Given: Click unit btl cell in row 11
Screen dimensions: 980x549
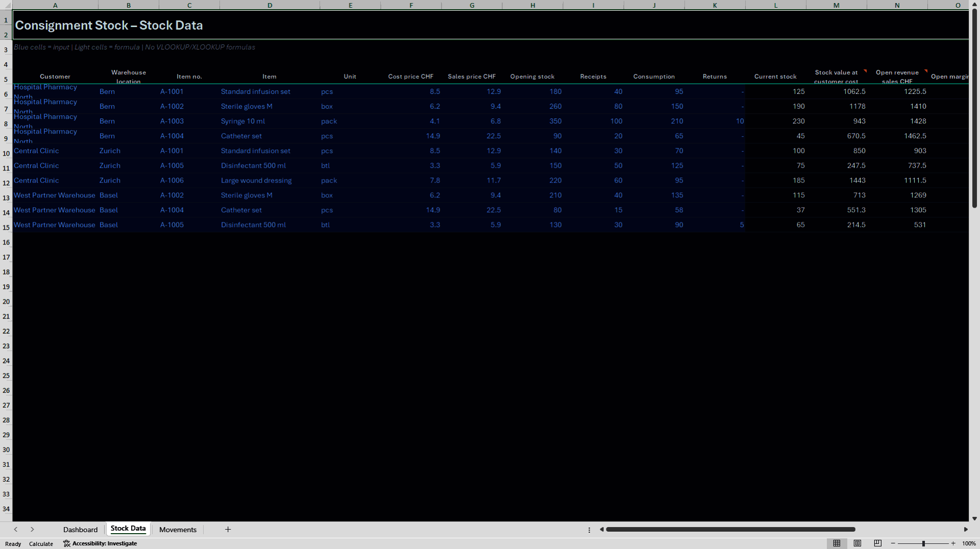Looking at the screenshot, I should pos(350,165).
